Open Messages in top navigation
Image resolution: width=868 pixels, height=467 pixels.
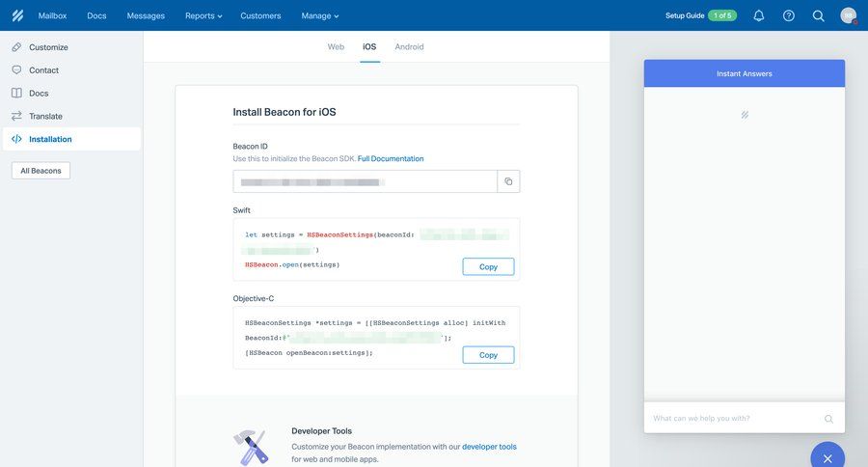(x=146, y=15)
